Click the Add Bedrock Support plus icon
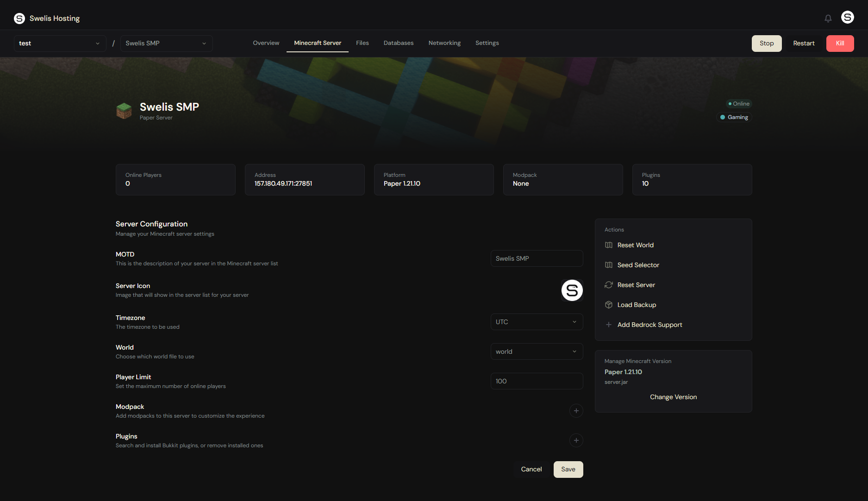 pos(609,325)
